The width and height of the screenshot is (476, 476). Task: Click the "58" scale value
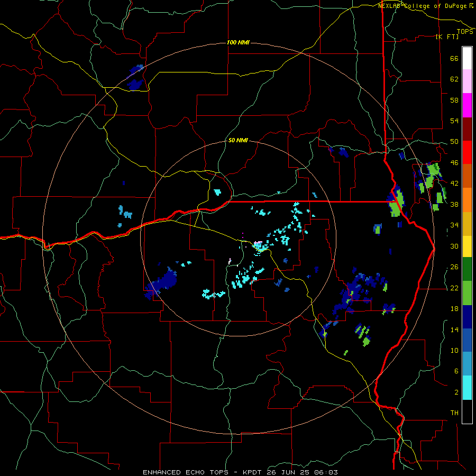454,100
